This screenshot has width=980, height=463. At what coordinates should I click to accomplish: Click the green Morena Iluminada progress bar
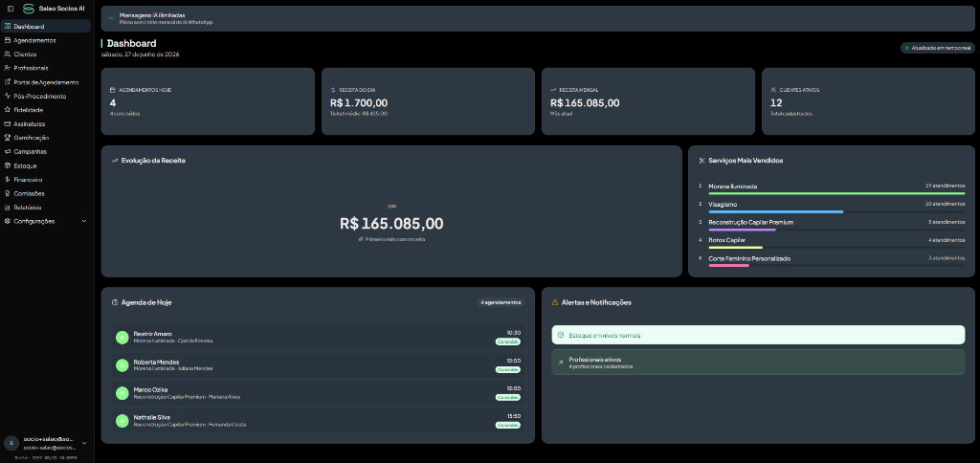836,193
